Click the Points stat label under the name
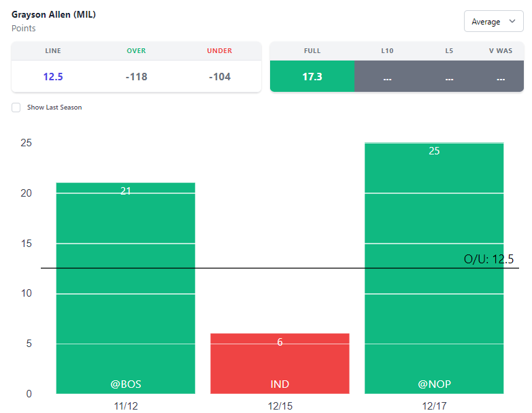The width and height of the screenshot is (532, 413). tap(24, 29)
